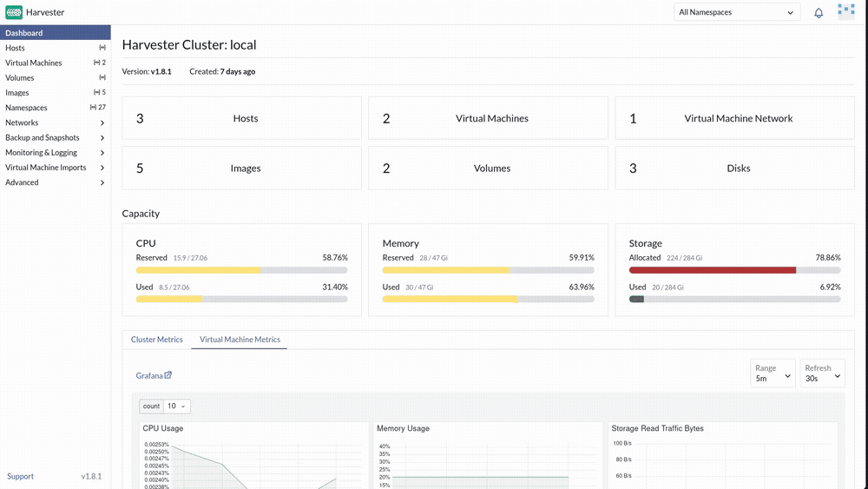Click the 59.91% memory reserved value
Image resolution: width=868 pixels, height=489 pixels.
pos(582,257)
